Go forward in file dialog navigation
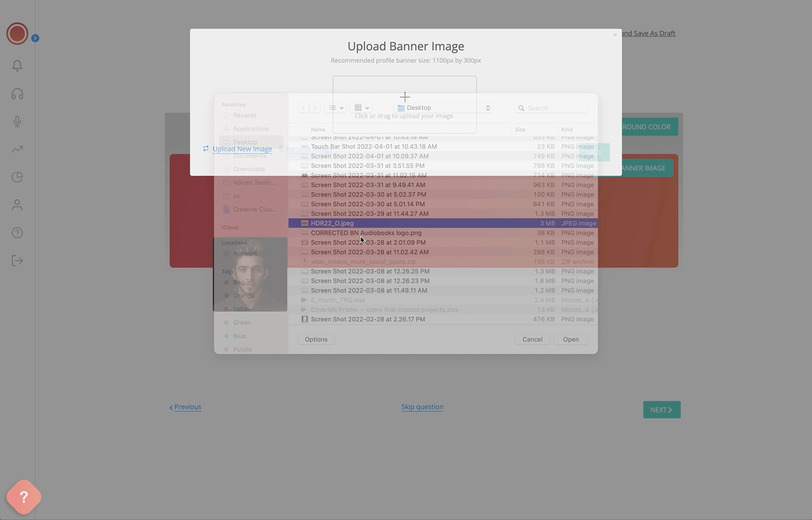This screenshot has width=812, height=520. tap(315, 108)
